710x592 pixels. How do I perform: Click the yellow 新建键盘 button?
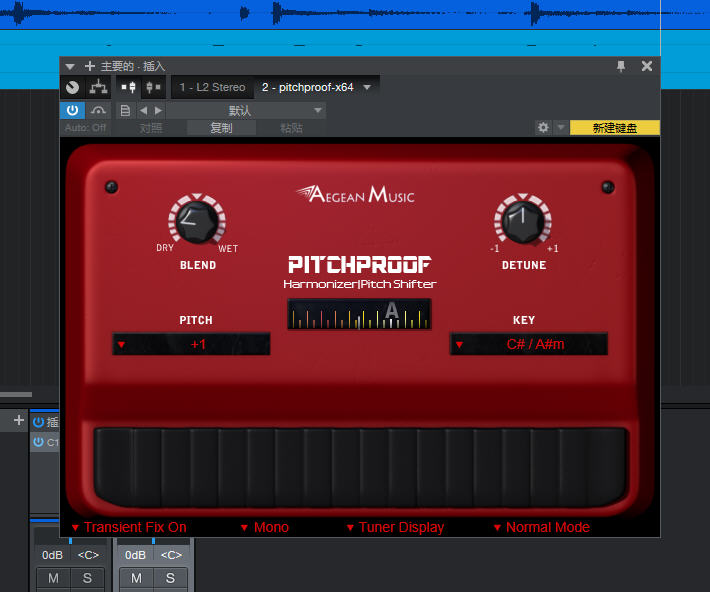coord(614,128)
